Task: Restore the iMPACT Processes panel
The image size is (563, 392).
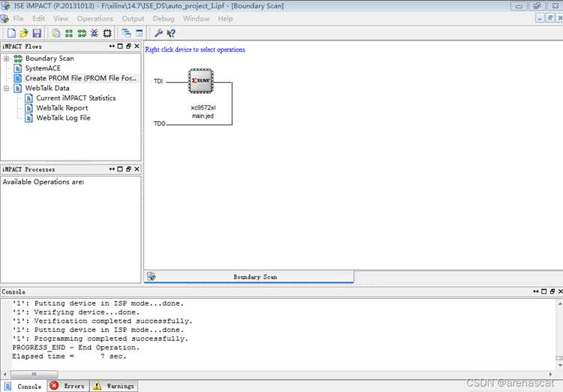Action: pyautogui.click(x=128, y=169)
